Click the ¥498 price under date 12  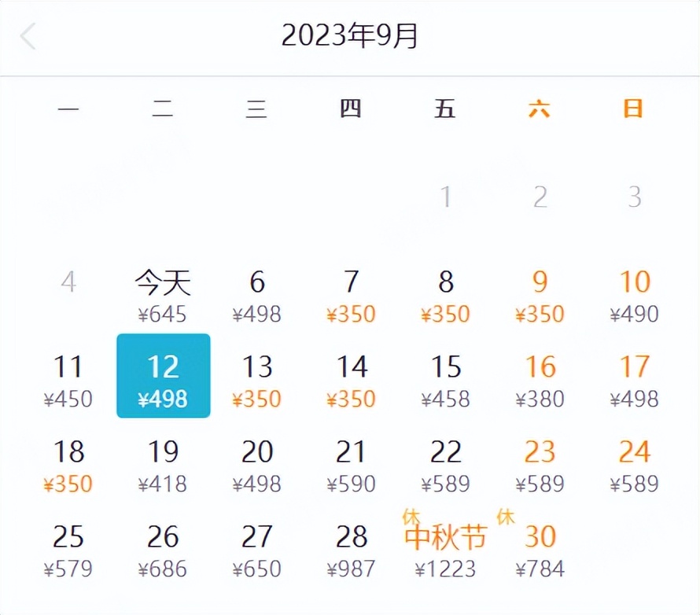pos(163,398)
